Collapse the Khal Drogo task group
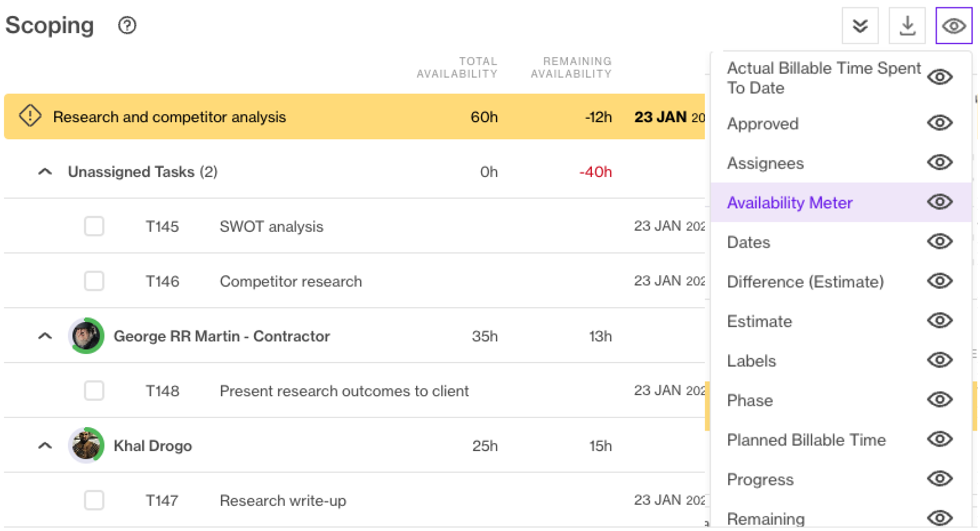Viewport: 980px width, 531px height. tap(45, 445)
